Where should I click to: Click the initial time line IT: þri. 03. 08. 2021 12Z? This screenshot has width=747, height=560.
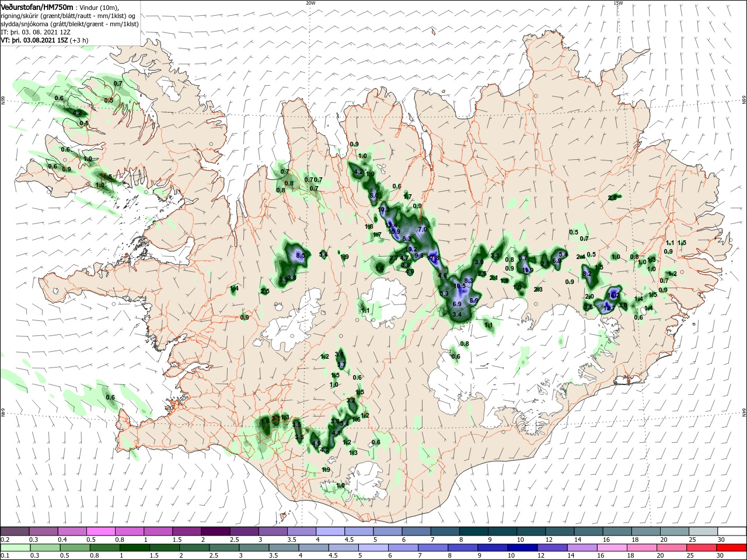point(36,32)
